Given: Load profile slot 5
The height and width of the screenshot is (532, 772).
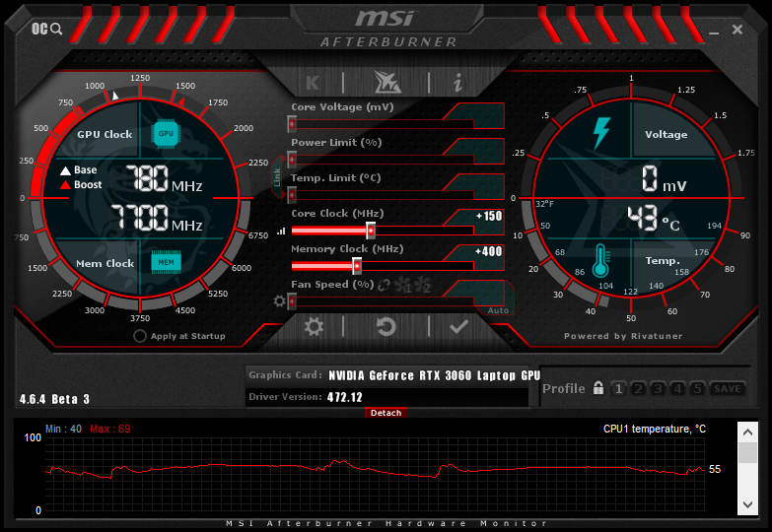Looking at the screenshot, I should click(x=697, y=389).
